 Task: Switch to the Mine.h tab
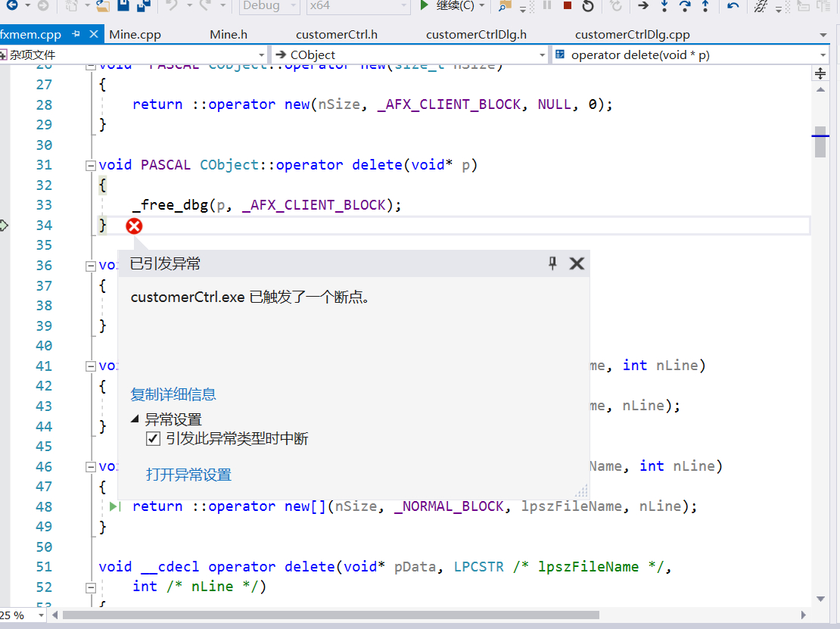tap(229, 35)
